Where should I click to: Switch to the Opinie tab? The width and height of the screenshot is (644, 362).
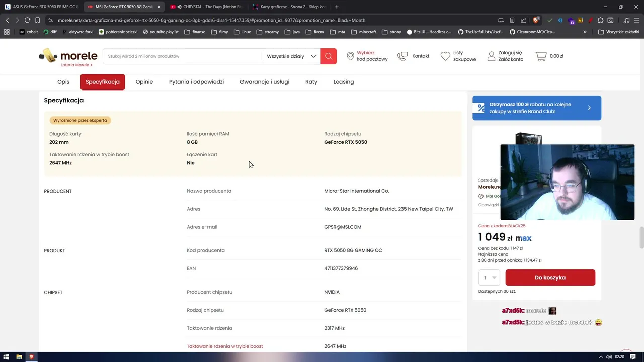tap(144, 82)
